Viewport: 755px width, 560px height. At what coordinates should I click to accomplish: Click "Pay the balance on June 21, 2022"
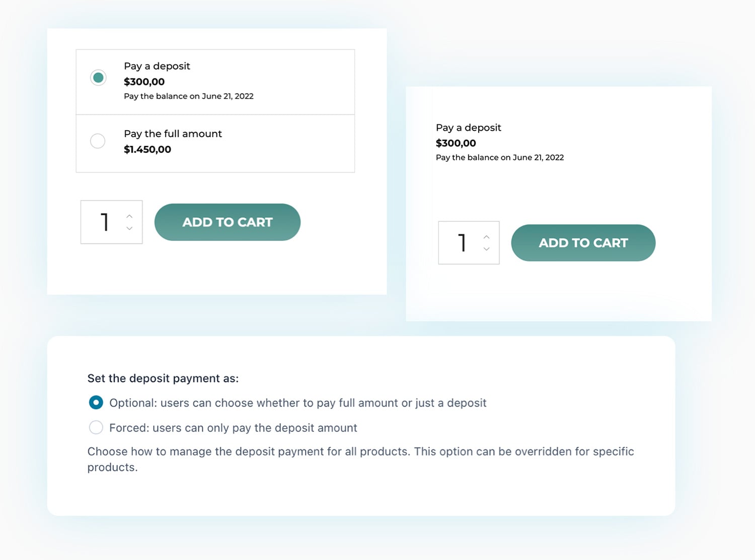189,96
